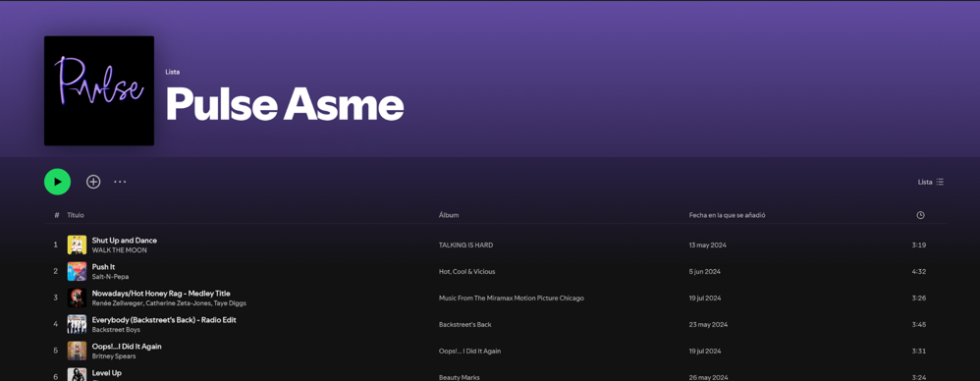Click Nowadays/Hot Honey Rag album art thumbnail
This screenshot has height=381, width=980.
[x=77, y=298]
